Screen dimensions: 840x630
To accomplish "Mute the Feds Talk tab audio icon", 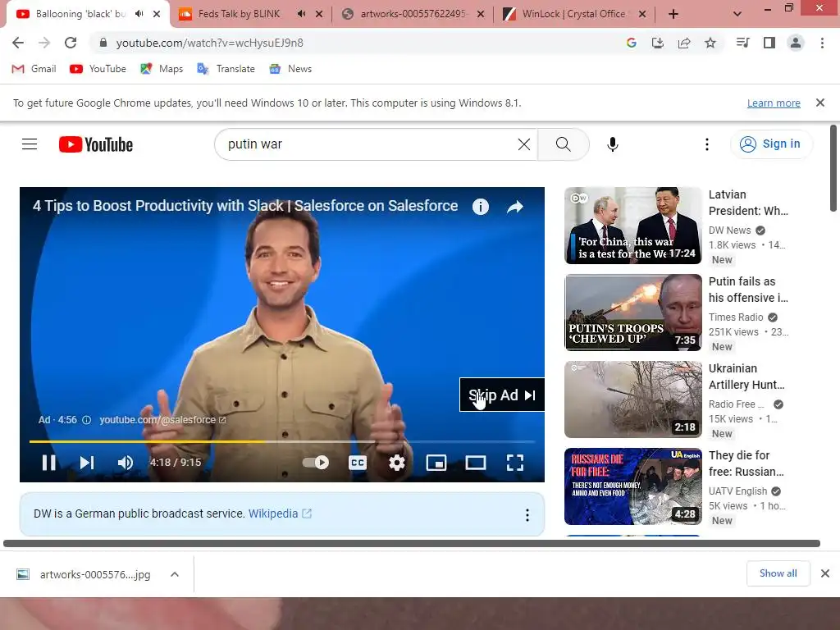I will tap(301, 14).
